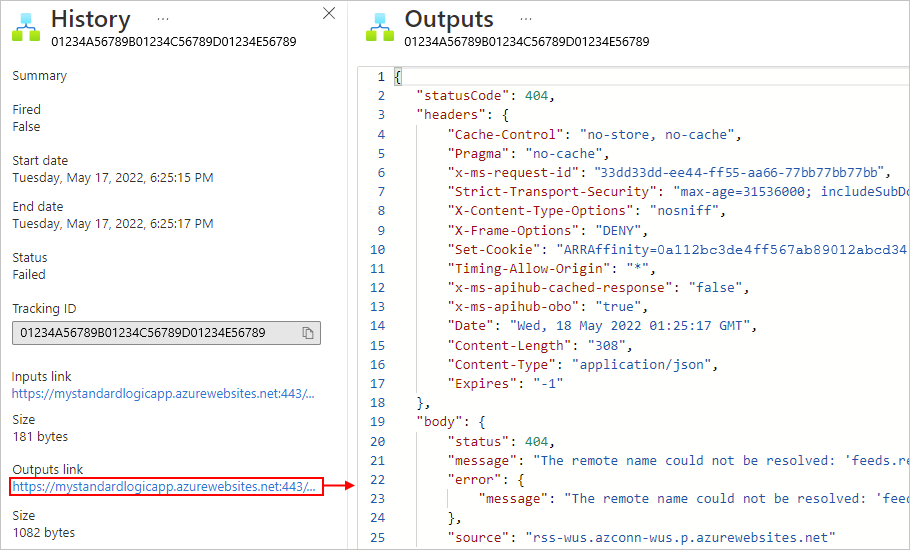The width and height of the screenshot is (910, 550).
Task: Click the "x-ms-apihub-cached-response" line
Action: click(598, 288)
